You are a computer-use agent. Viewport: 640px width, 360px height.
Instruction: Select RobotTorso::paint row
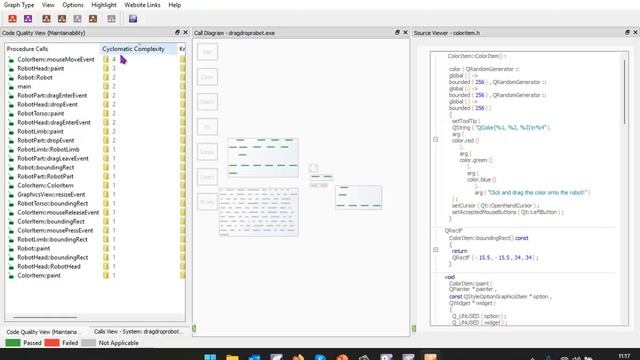coord(95,113)
